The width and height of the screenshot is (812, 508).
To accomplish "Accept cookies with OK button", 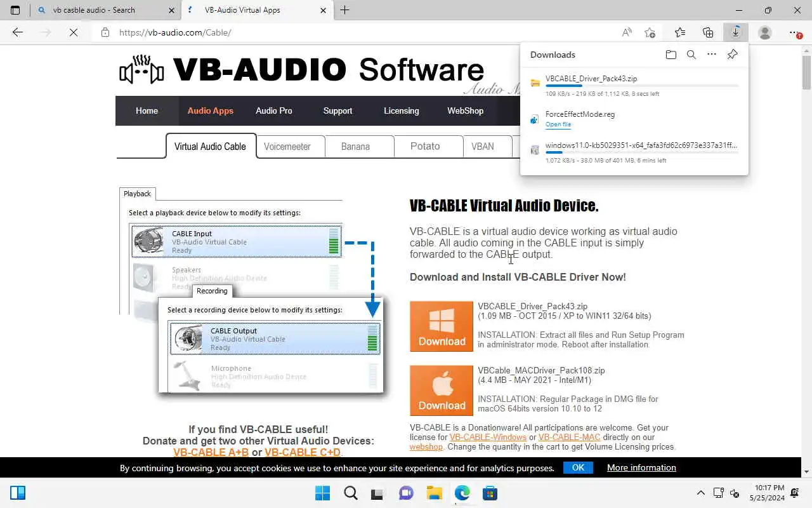I will [x=578, y=467].
